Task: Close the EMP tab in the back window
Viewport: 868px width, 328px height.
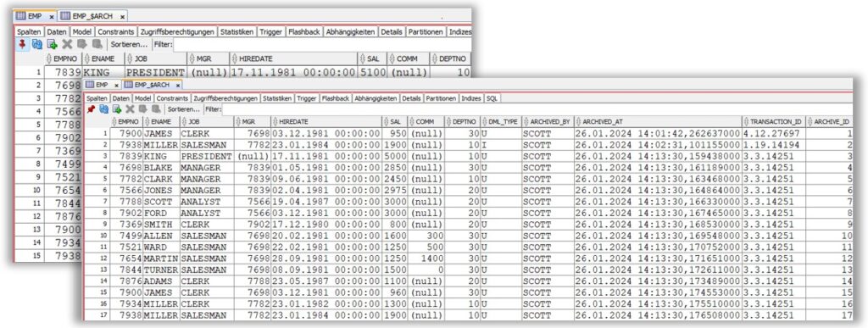Action: click(x=52, y=17)
